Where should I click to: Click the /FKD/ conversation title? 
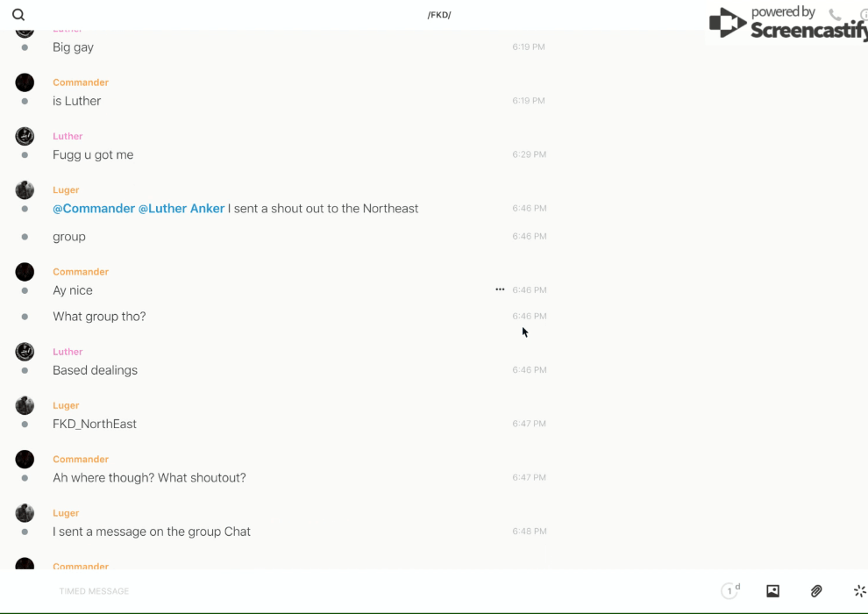(x=439, y=15)
